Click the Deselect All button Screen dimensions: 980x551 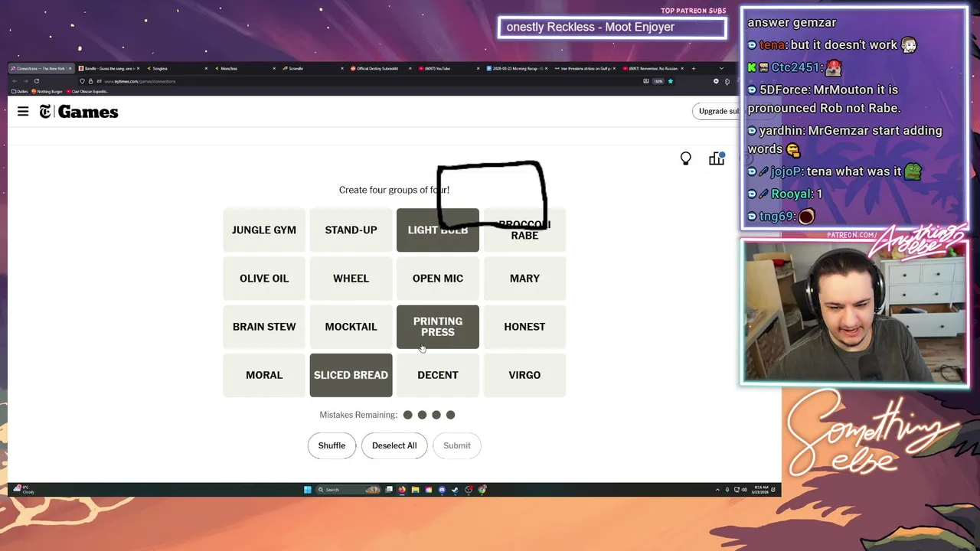coord(394,445)
